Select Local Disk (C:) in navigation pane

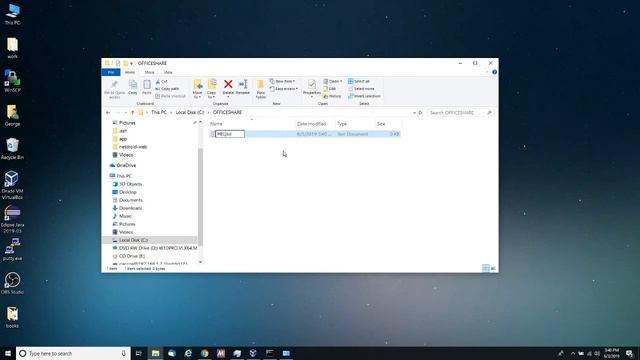tap(149, 240)
